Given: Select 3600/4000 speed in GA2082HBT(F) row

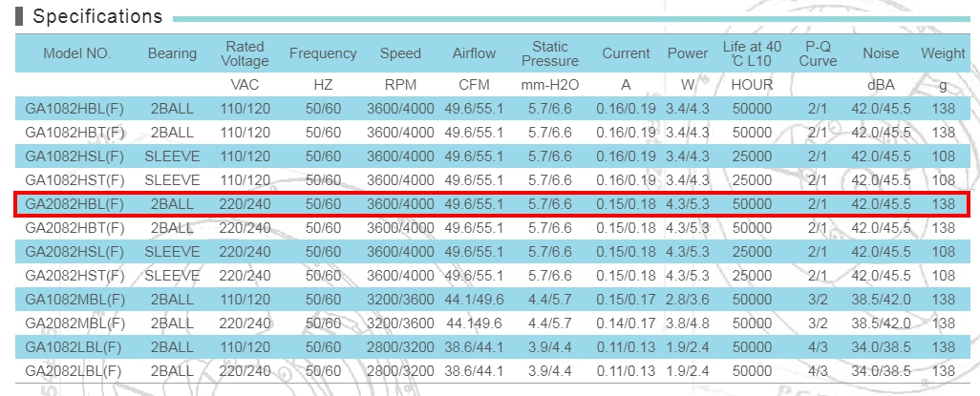Looking at the screenshot, I should click(x=400, y=228).
